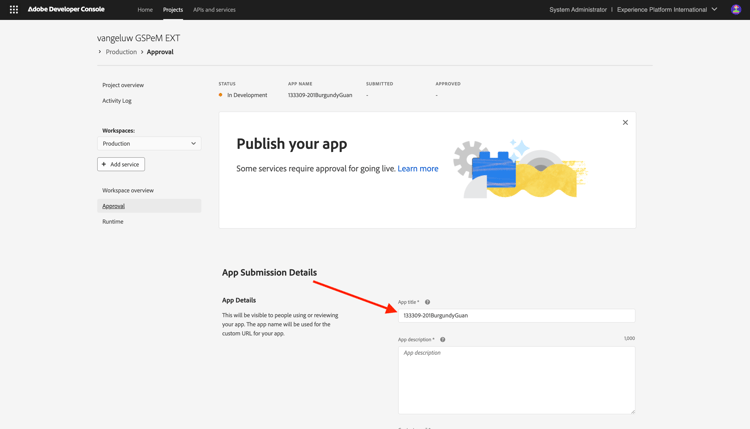Expand the Workspaces Production dropdown
Screen dimensions: 750x429
pyautogui.click(x=149, y=143)
